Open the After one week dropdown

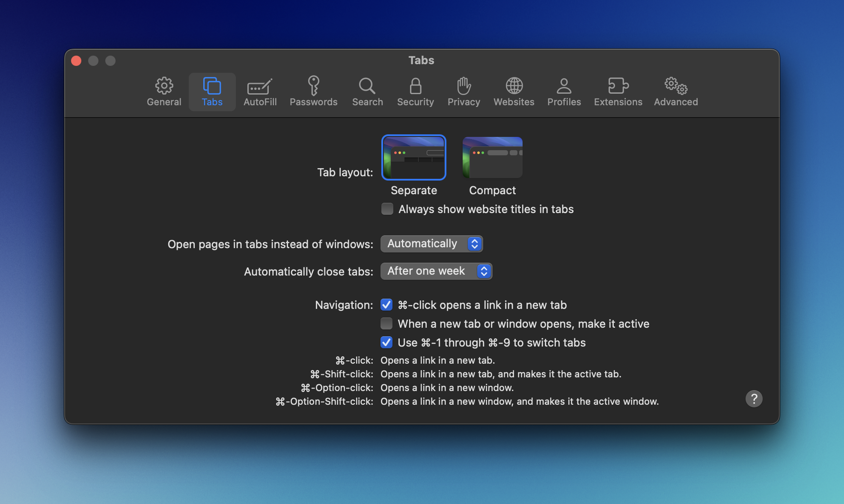tap(436, 271)
